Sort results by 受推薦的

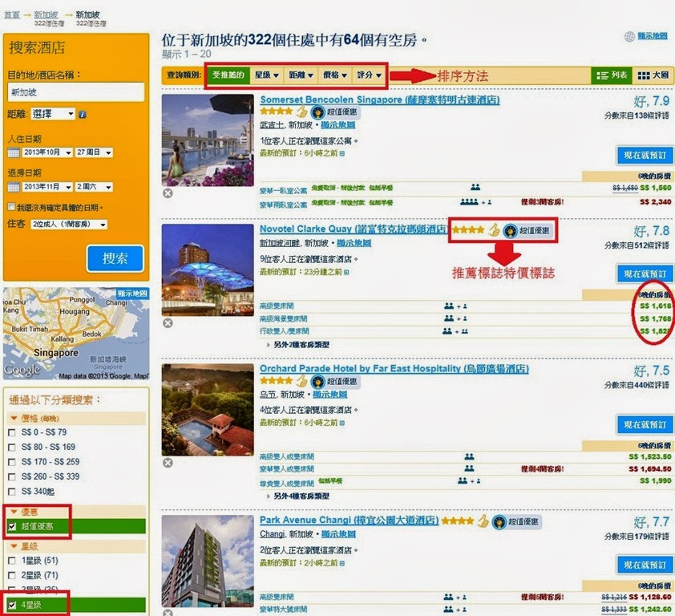tap(228, 75)
